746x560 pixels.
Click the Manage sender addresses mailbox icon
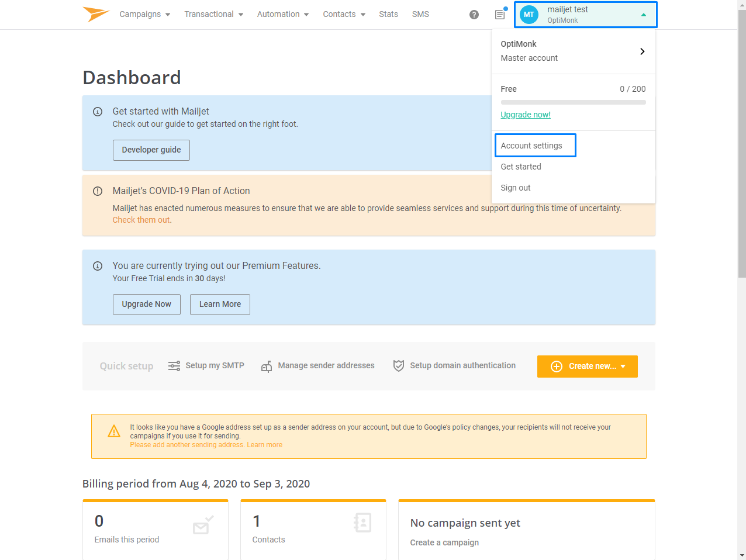point(267,366)
